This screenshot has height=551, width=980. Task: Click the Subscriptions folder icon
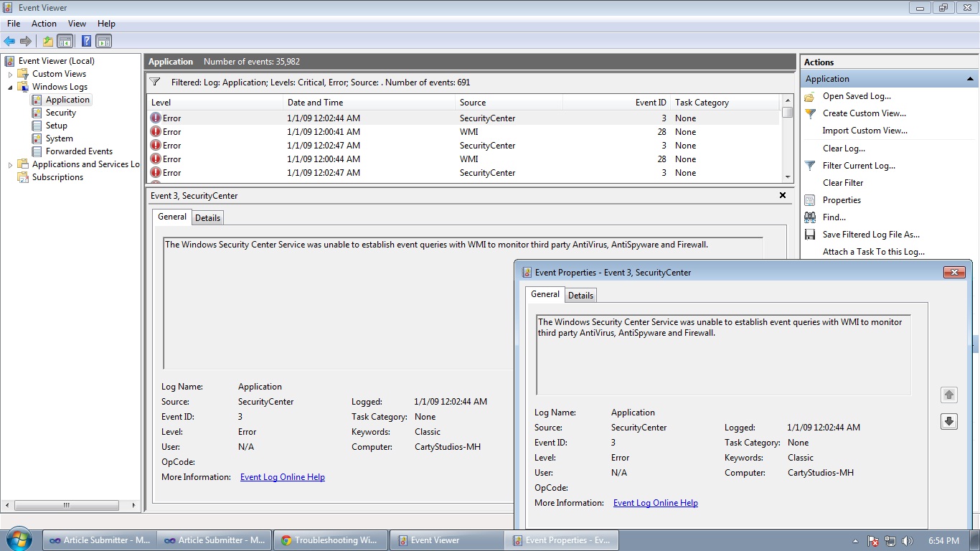point(23,177)
